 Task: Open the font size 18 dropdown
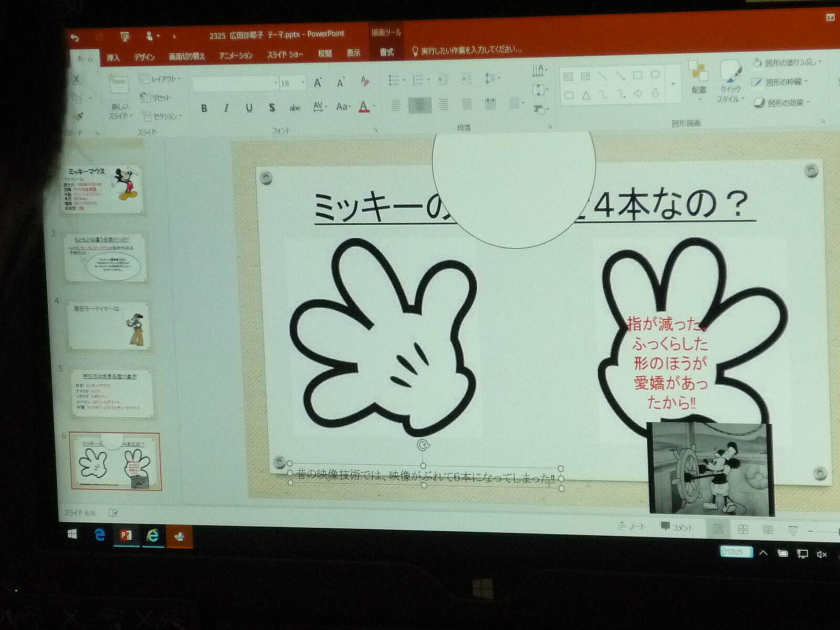pos(303,83)
